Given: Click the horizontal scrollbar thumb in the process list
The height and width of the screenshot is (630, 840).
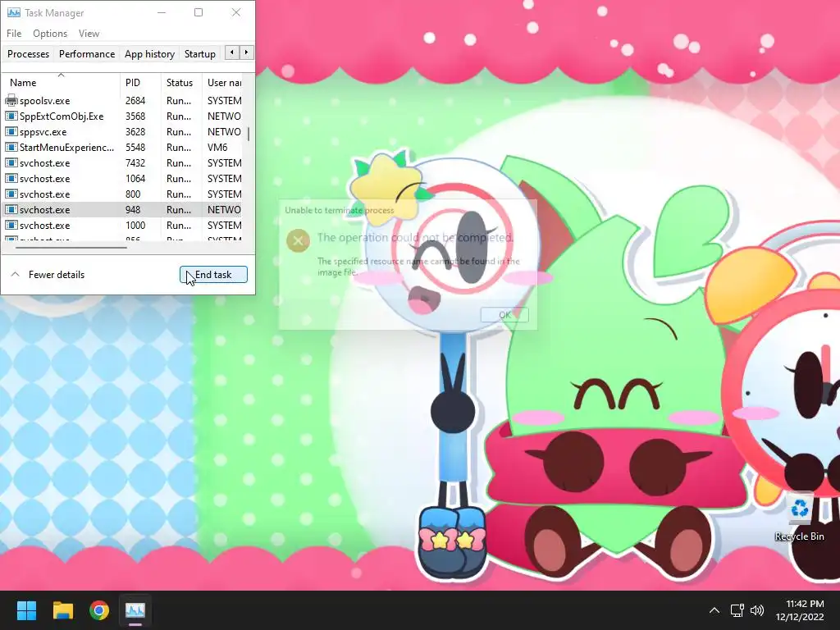Looking at the screenshot, I should point(71,248).
